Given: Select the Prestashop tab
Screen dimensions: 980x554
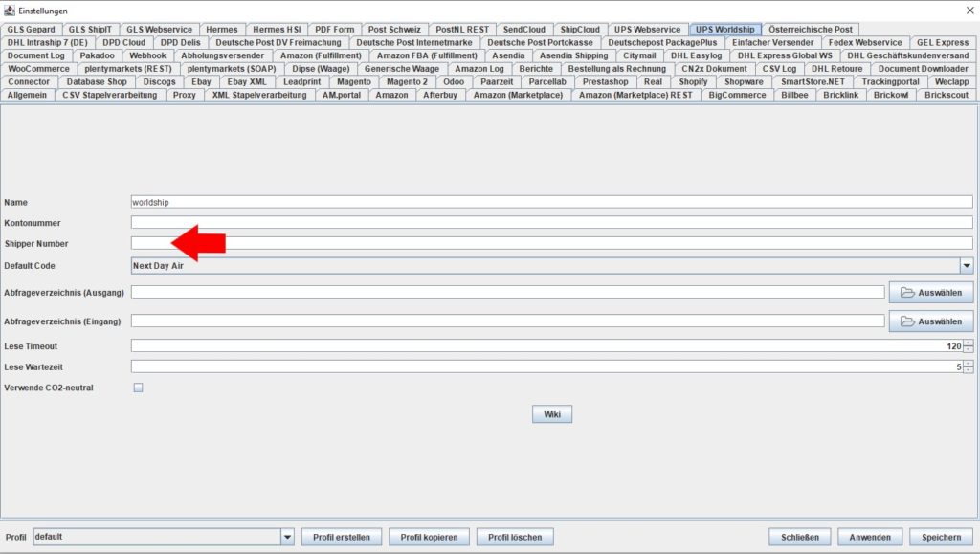Looking at the screenshot, I should coord(605,82).
